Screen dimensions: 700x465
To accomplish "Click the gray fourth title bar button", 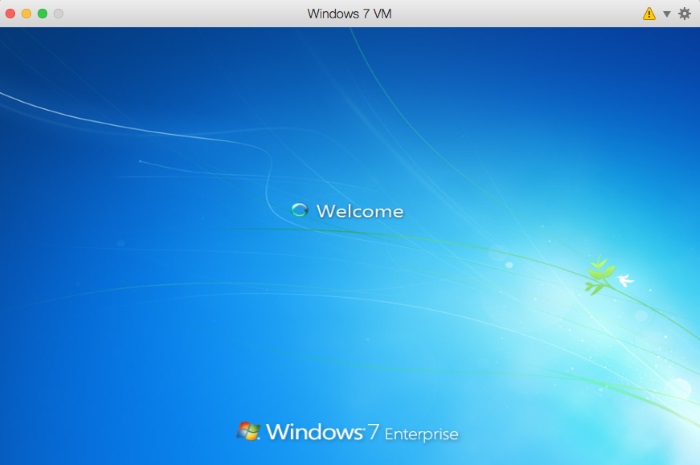I will tap(58, 13).
